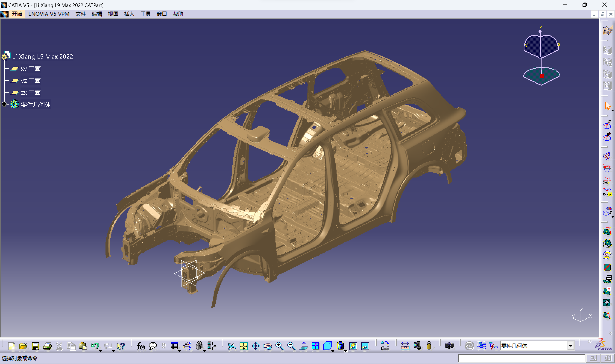Viewport: 615px width, 364px height.
Task: Click the Print icon
Action: pyautogui.click(x=47, y=346)
